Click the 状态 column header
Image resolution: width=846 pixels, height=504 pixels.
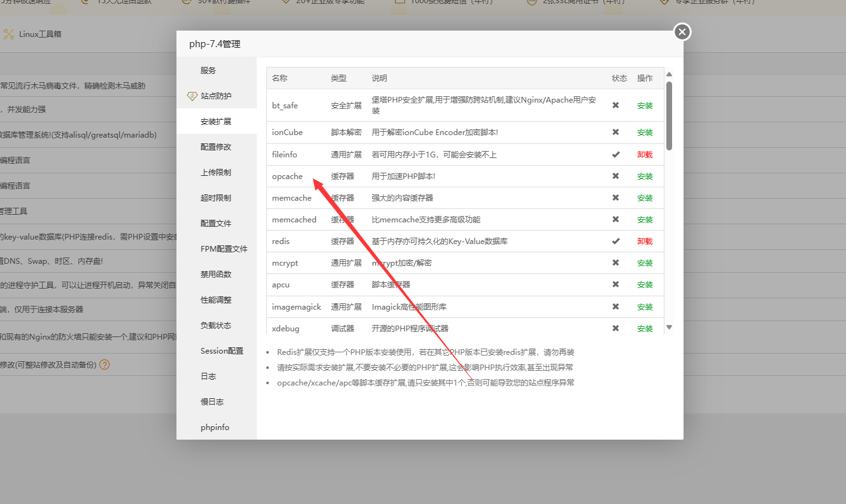pyautogui.click(x=620, y=78)
